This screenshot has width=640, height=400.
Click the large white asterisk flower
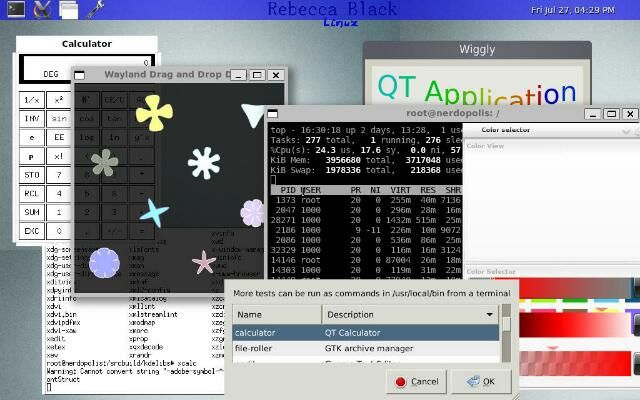(204, 162)
